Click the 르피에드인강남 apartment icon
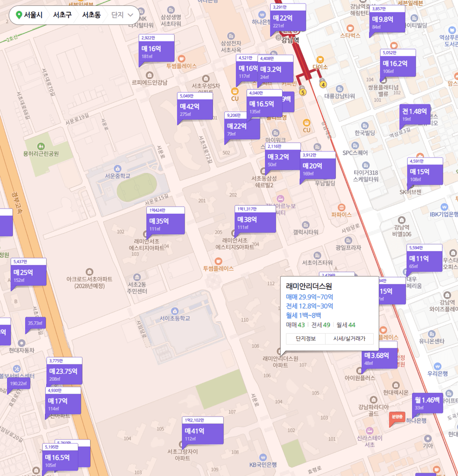This screenshot has height=476, width=458. tap(149, 75)
